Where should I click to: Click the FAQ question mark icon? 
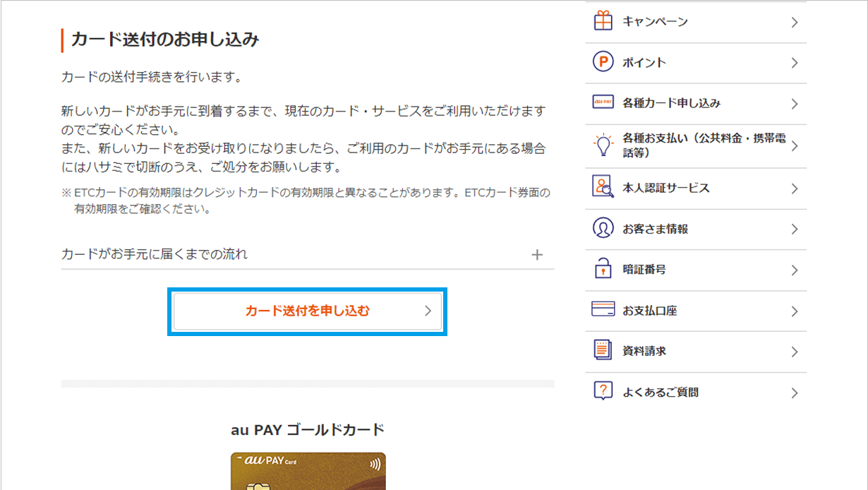pyautogui.click(x=603, y=392)
